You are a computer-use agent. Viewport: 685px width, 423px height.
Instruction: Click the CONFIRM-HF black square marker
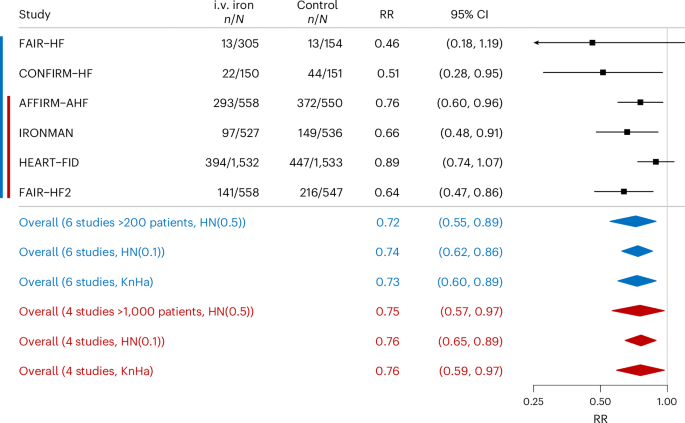603,73
